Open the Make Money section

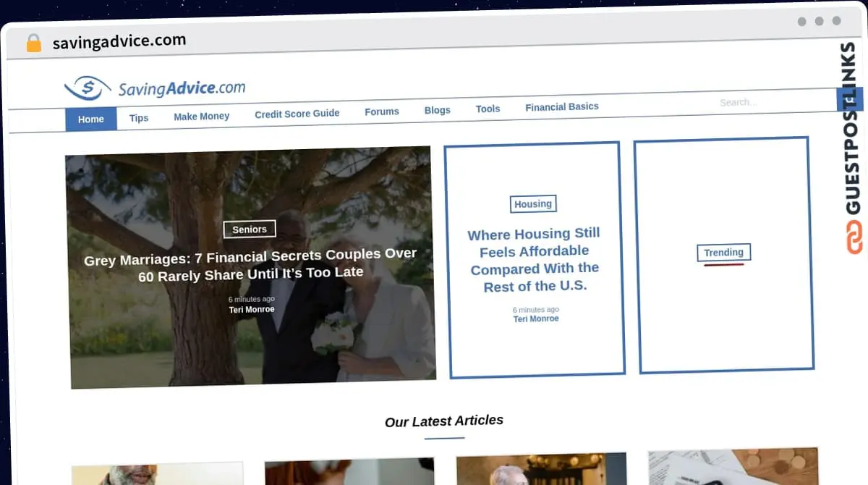(x=201, y=116)
